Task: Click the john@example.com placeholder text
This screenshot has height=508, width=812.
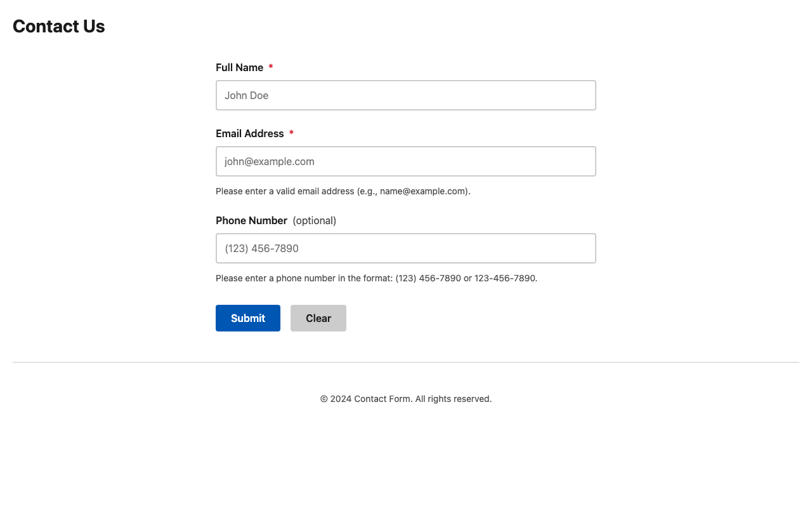Action: (x=269, y=161)
